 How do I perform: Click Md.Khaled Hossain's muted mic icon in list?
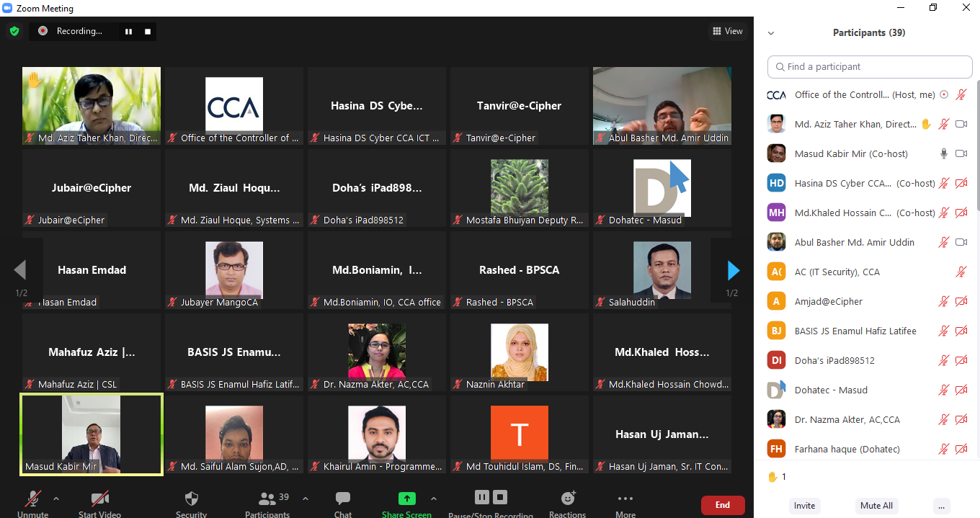[943, 213]
